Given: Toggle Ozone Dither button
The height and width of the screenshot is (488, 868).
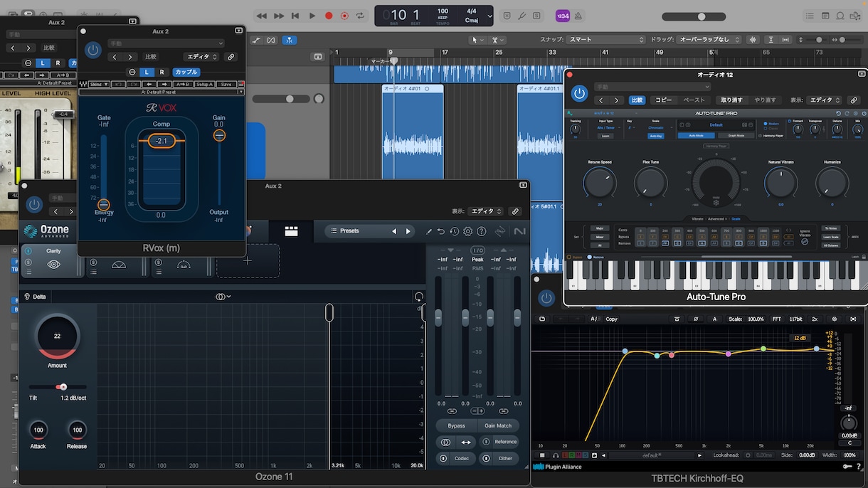Looking at the screenshot, I should [499, 458].
